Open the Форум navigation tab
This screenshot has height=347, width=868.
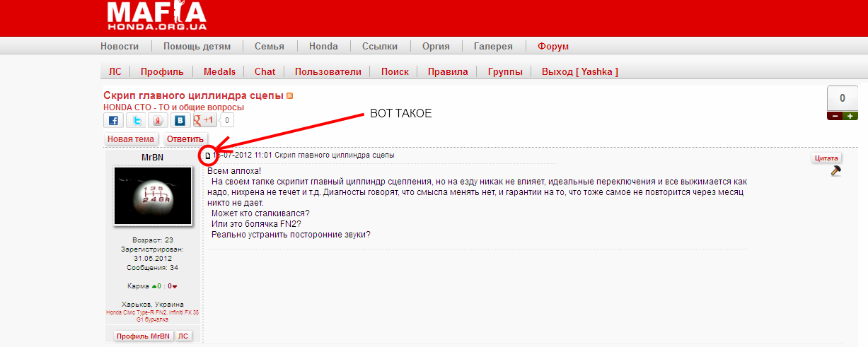pos(553,47)
